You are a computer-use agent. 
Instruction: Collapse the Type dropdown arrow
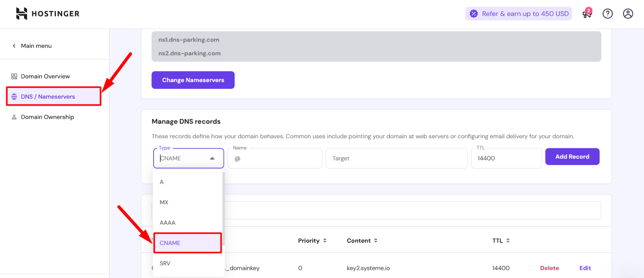(x=212, y=158)
